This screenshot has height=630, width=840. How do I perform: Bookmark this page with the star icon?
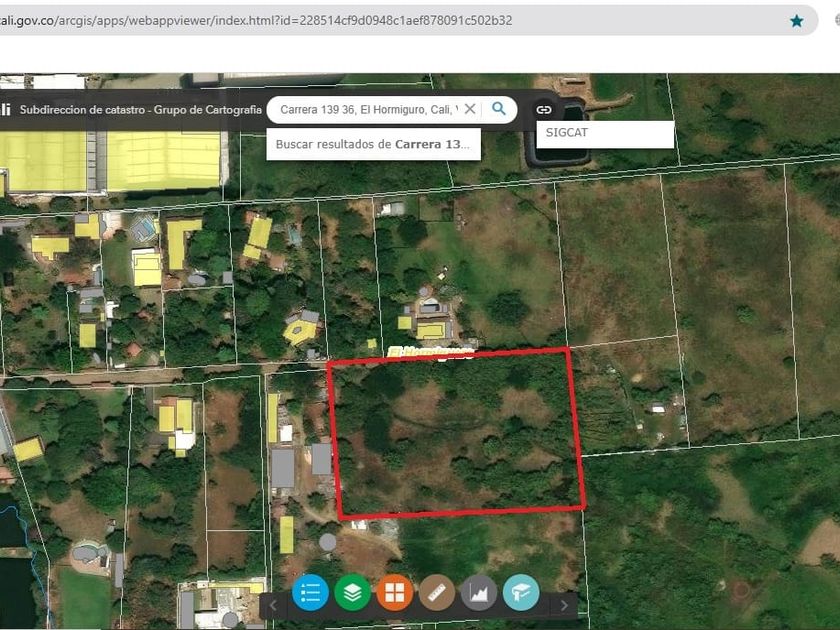797,20
